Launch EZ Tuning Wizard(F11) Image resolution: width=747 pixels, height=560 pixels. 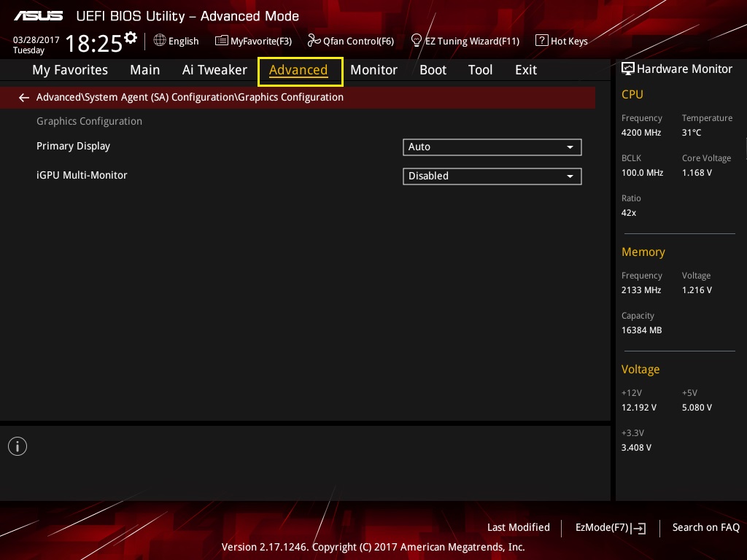(465, 41)
